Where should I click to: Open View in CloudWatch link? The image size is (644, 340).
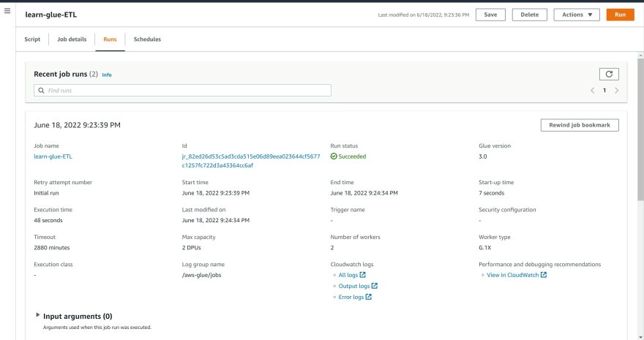pos(512,275)
